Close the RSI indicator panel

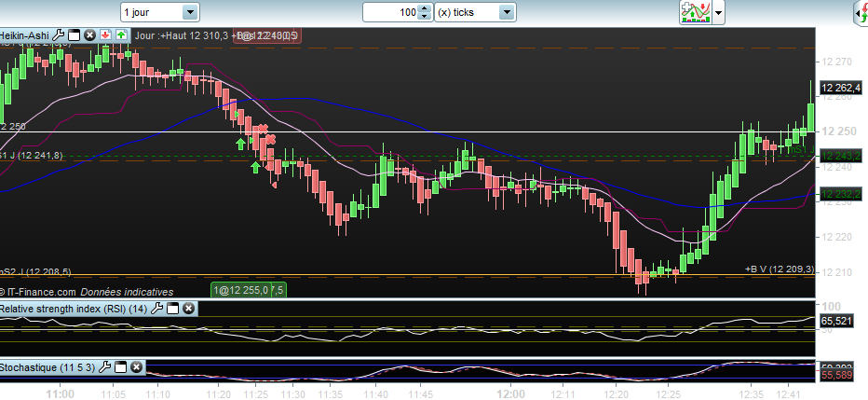188,309
